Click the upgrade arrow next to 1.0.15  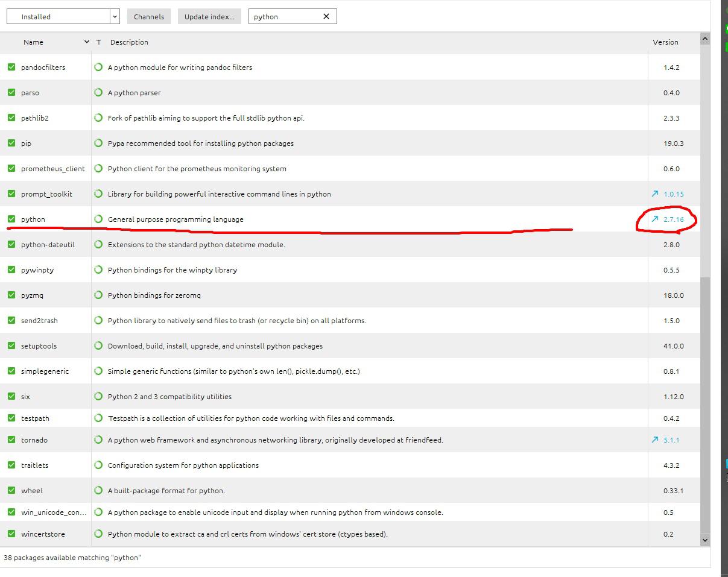coord(655,194)
